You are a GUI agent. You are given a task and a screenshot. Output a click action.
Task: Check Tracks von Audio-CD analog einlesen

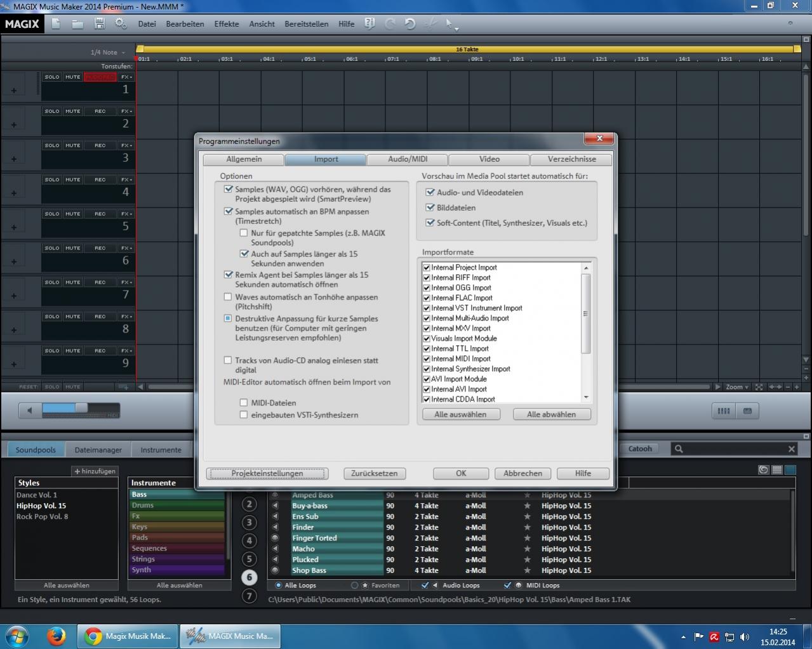pos(228,360)
